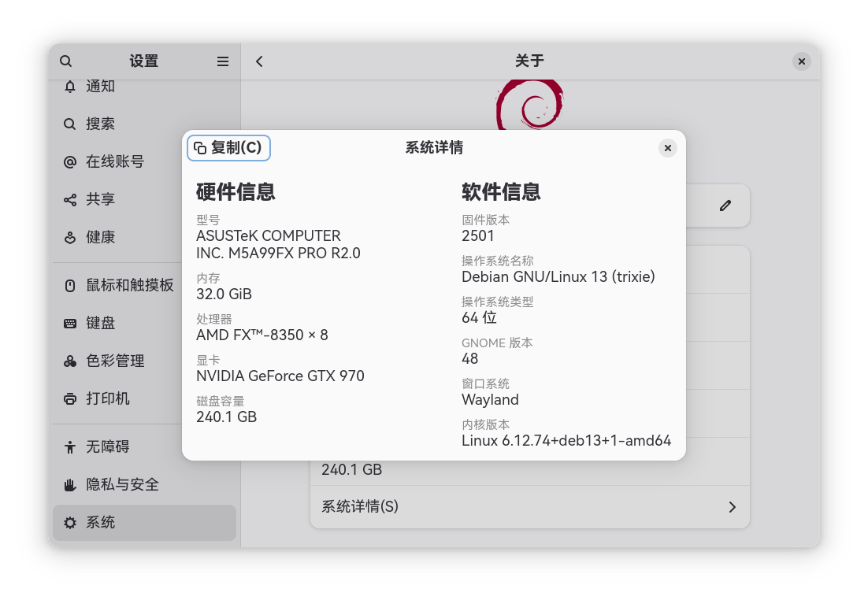The image size is (868, 600).
Task: Click the health icon next to 健康
Action: pos(70,238)
